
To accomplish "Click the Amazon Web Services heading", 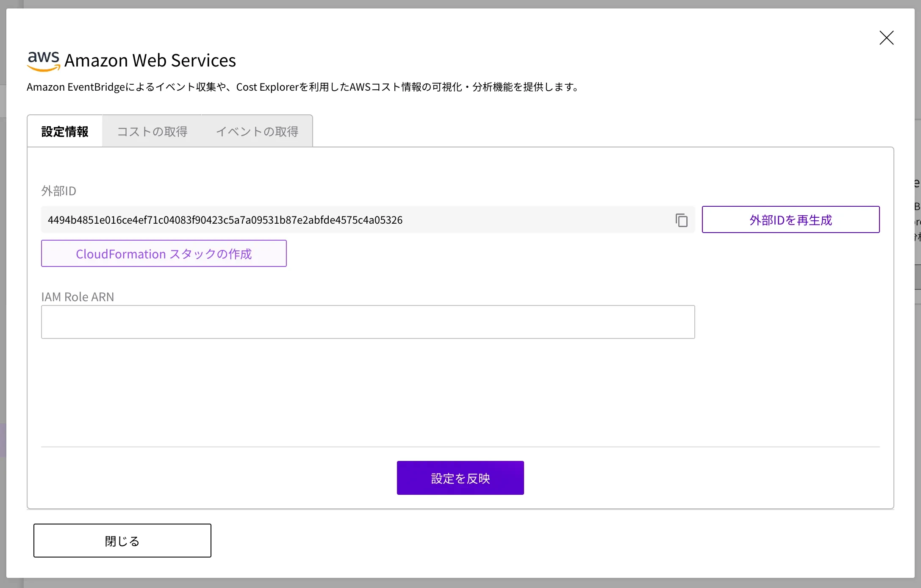I will coord(150,61).
